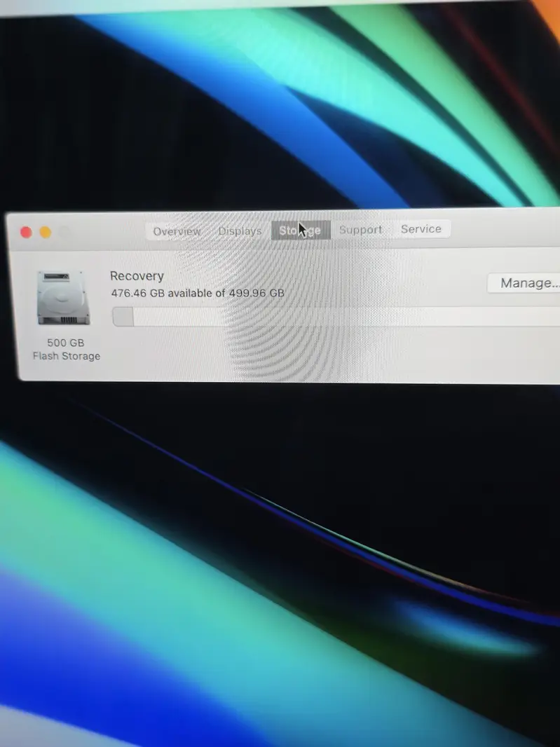The image size is (560, 747).
Task: Click the used segment of storage bar
Action: point(123,317)
